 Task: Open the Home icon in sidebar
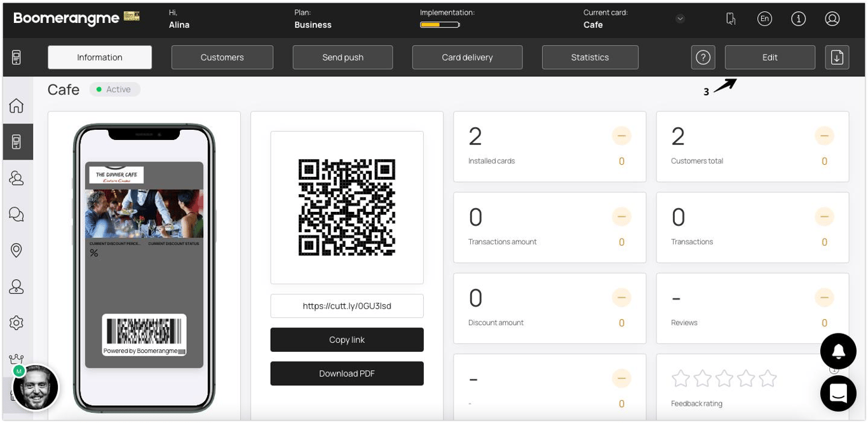pos(17,106)
